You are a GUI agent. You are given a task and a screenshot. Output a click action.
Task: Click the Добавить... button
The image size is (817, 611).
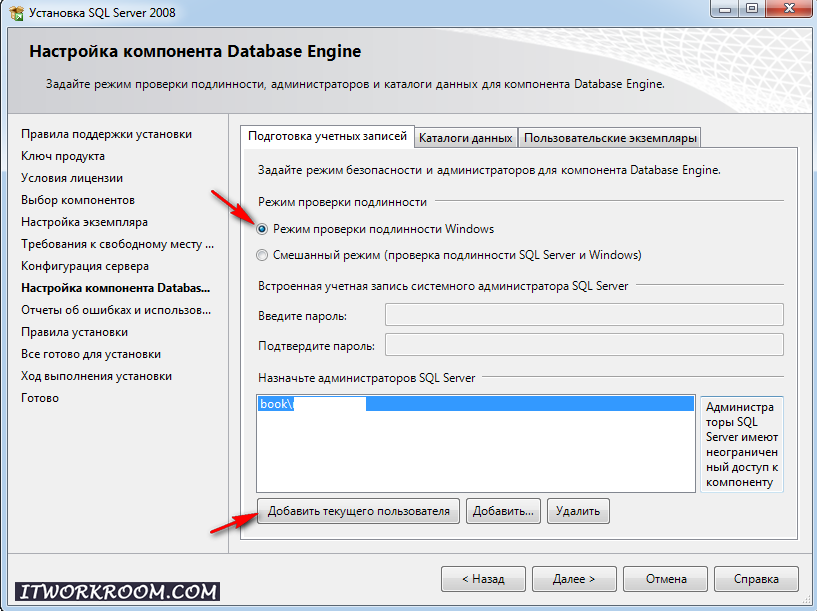click(503, 511)
